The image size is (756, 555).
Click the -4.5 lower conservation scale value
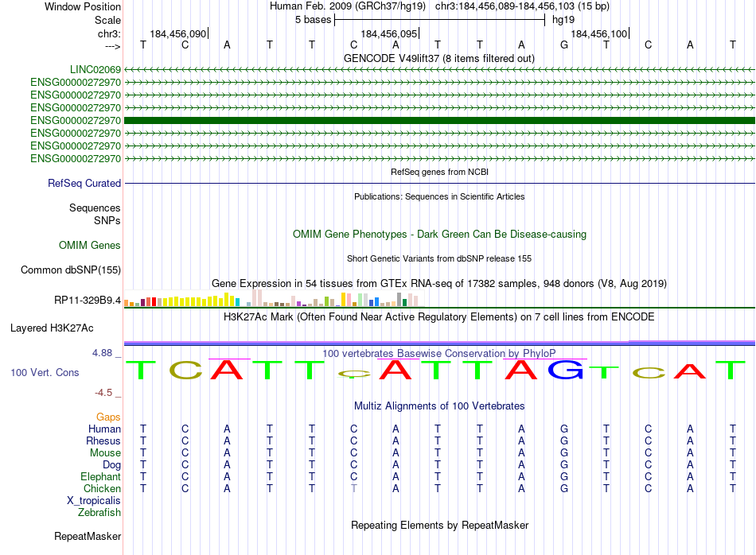coord(103,393)
